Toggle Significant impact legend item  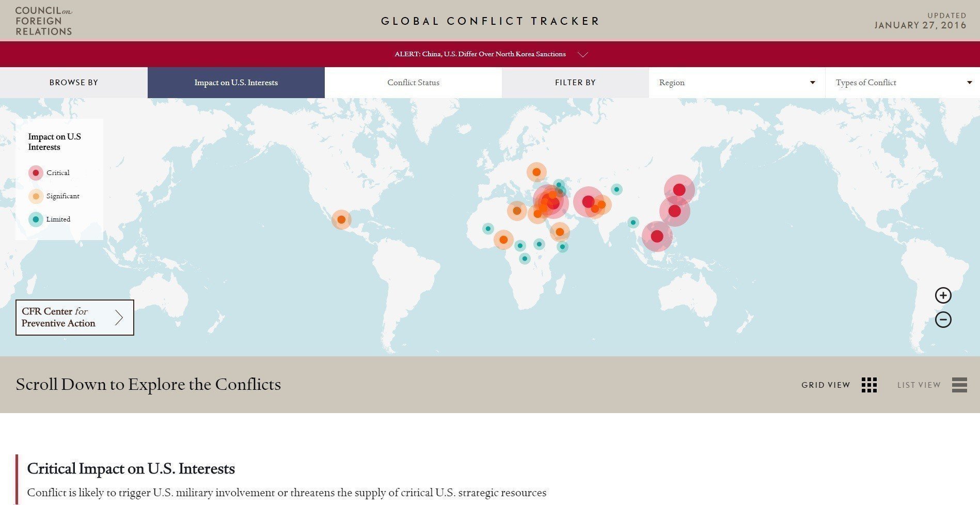(36, 196)
